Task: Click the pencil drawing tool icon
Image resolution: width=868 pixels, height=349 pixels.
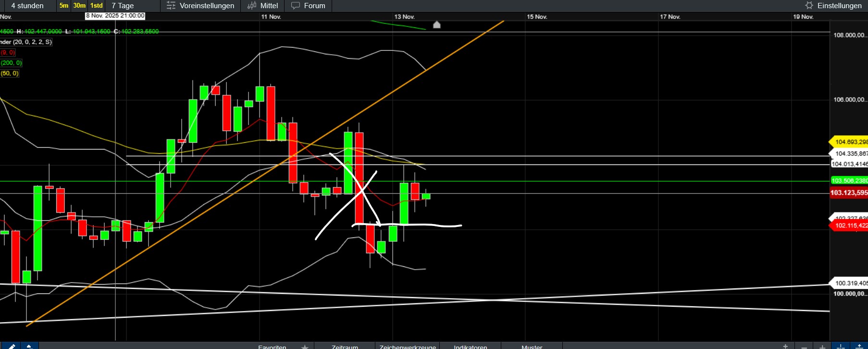Action: [12, 346]
